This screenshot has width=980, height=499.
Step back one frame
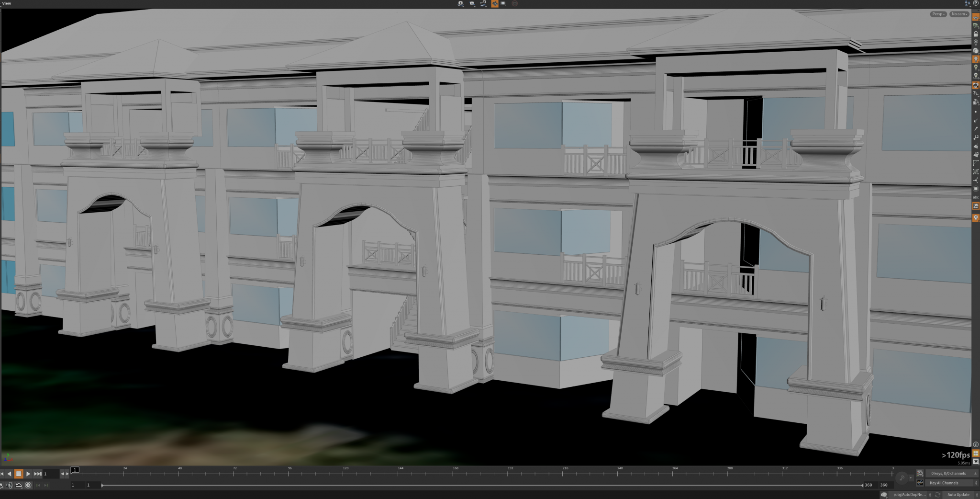coord(62,474)
